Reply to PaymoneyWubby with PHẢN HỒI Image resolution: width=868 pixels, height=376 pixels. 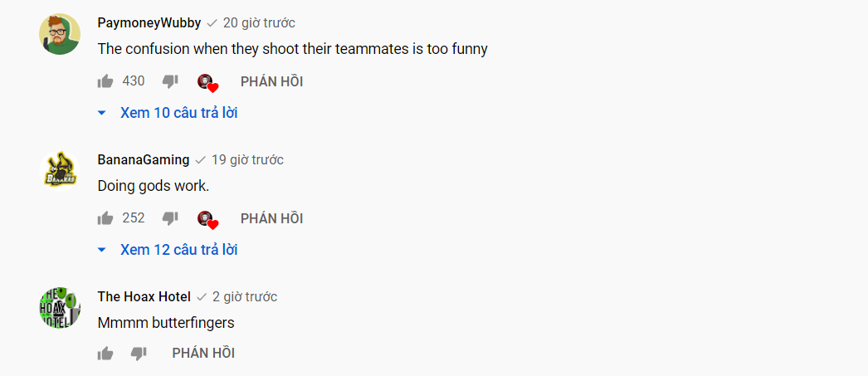pos(271,81)
